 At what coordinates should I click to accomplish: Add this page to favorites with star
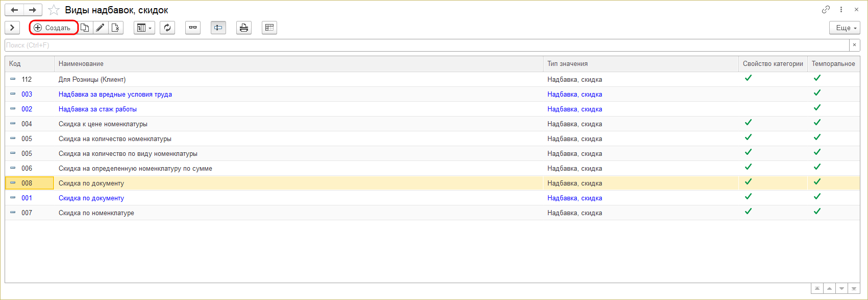click(x=53, y=10)
